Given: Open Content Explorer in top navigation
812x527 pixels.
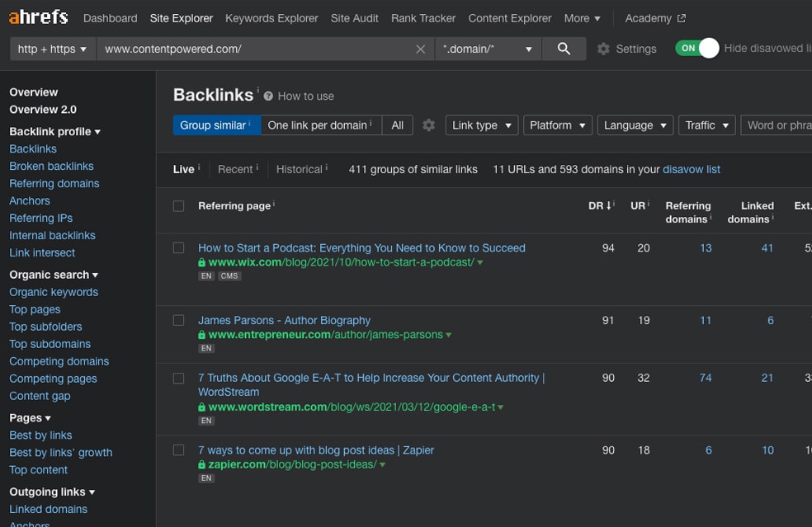Looking at the screenshot, I should (510, 18).
